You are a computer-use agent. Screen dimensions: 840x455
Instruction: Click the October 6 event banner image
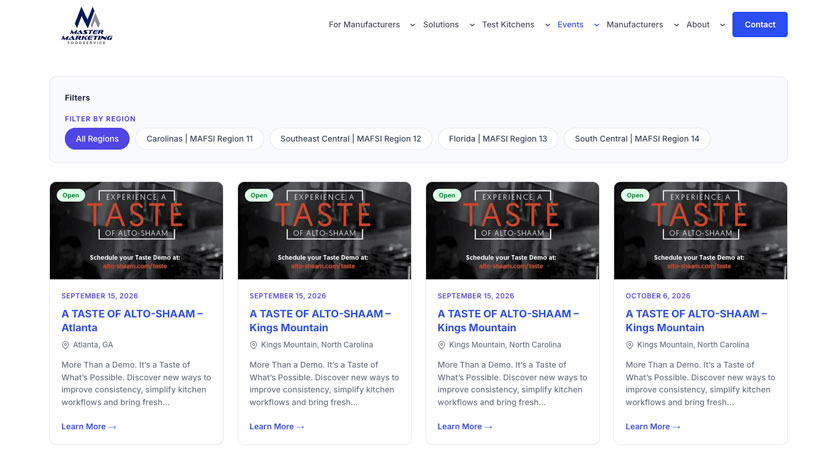[701, 230]
